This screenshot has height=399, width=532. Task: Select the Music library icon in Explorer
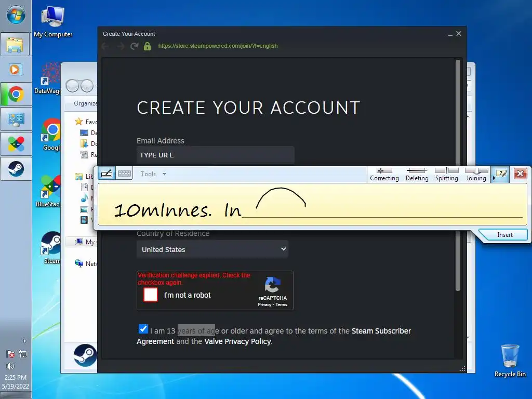tap(85, 198)
